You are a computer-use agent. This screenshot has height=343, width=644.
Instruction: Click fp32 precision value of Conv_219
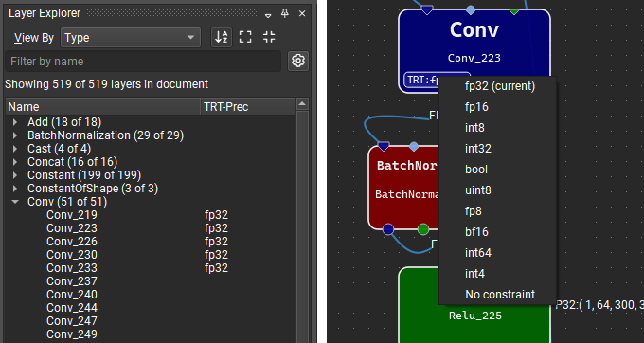click(216, 215)
